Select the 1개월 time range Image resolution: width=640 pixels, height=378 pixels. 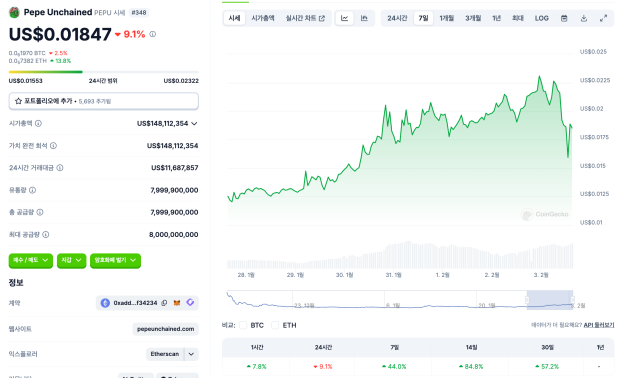[x=447, y=18]
